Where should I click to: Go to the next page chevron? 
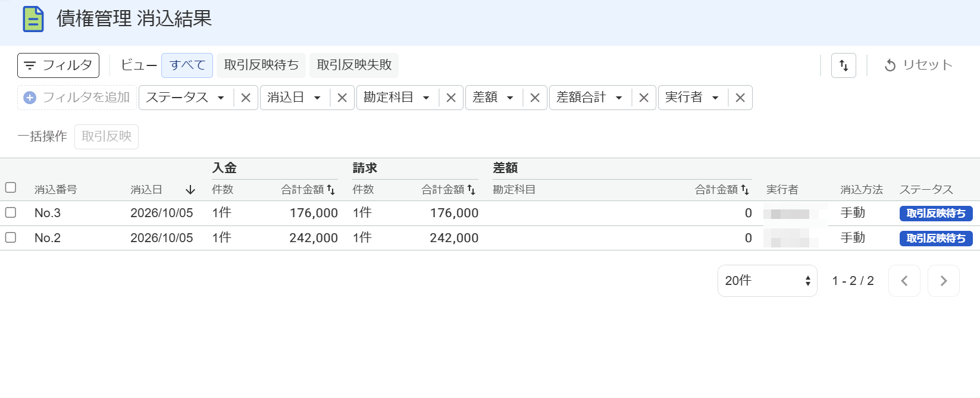944,281
